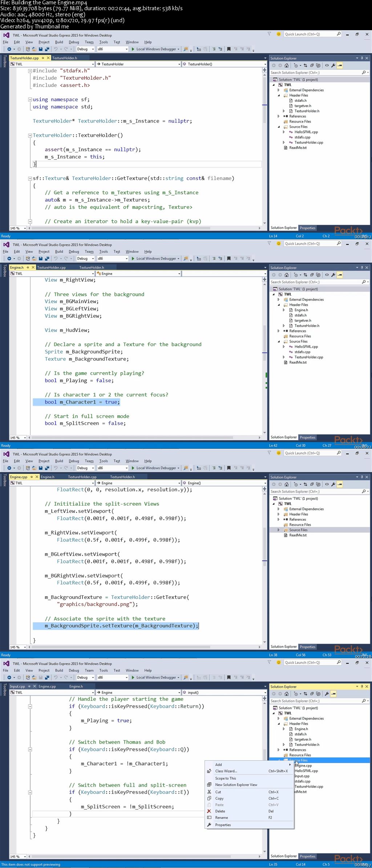Select ReadMe.txt in Engine.cpp frame's Solution Explorer
Viewport: 372px width, 868px height.
pyautogui.click(x=298, y=535)
